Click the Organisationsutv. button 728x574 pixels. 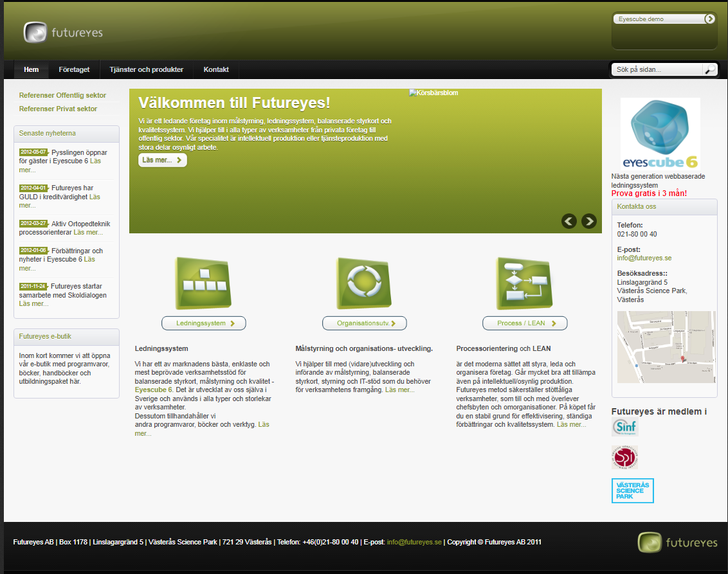tap(365, 323)
